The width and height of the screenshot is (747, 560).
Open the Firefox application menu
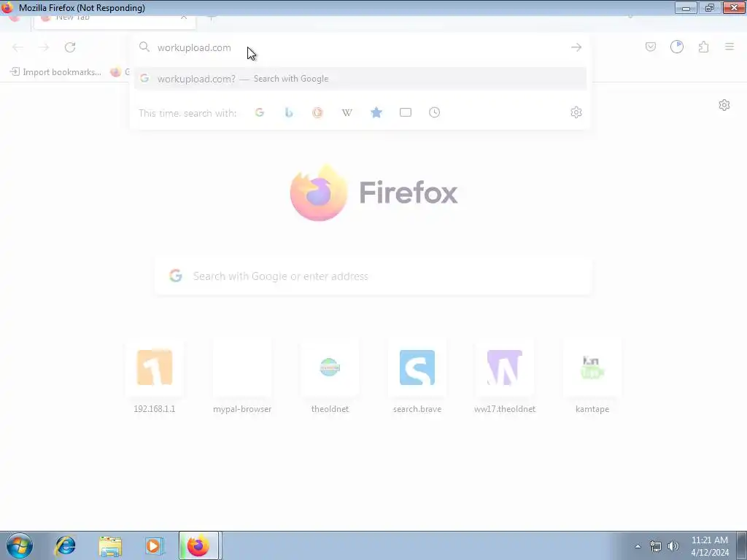(x=729, y=47)
